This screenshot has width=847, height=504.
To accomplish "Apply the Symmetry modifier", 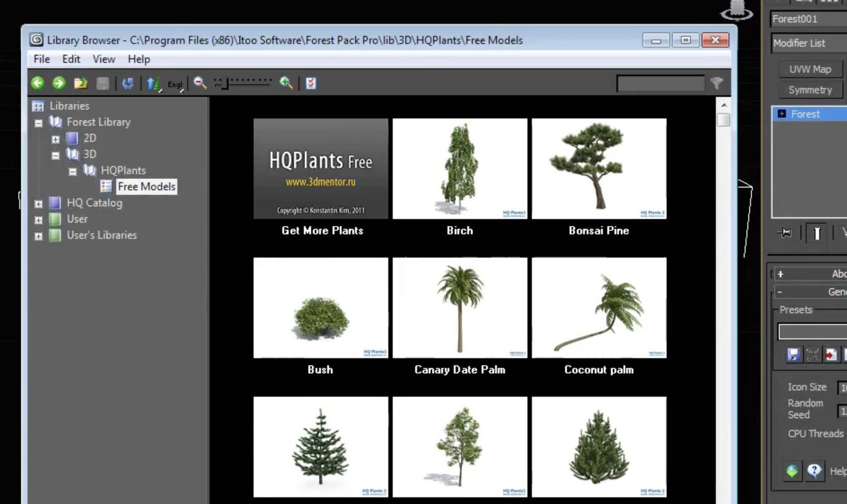I will (x=811, y=89).
